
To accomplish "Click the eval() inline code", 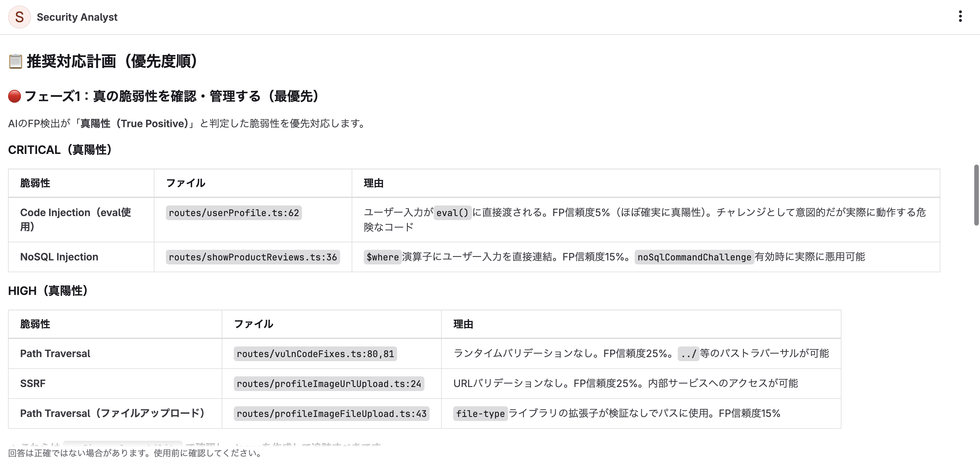I will point(452,213).
